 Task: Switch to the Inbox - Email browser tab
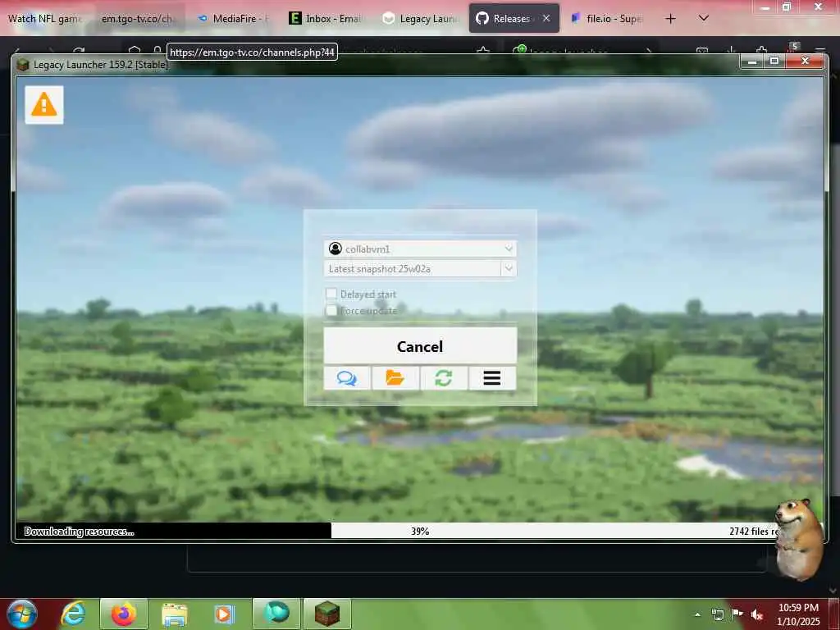pyautogui.click(x=326, y=19)
